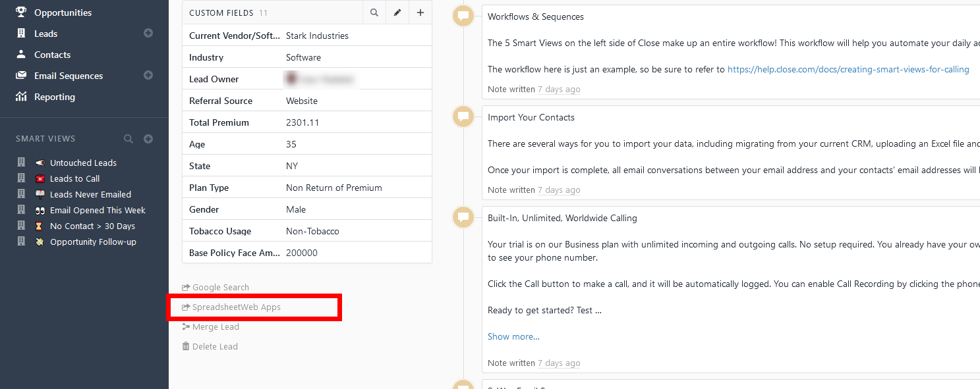Click the Delete Lead link
Image resolution: width=980 pixels, height=389 pixels.
coord(215,347)
